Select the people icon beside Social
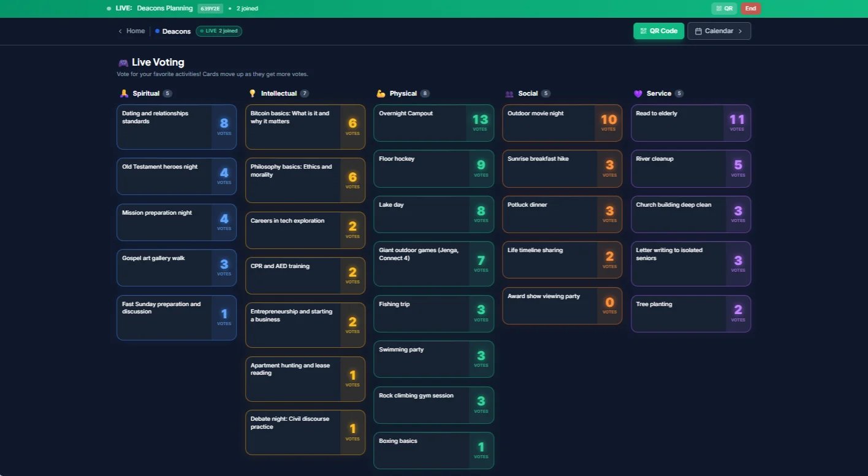Image resolution: width=868 pixels, height=476 pixels. pos(509,93)
